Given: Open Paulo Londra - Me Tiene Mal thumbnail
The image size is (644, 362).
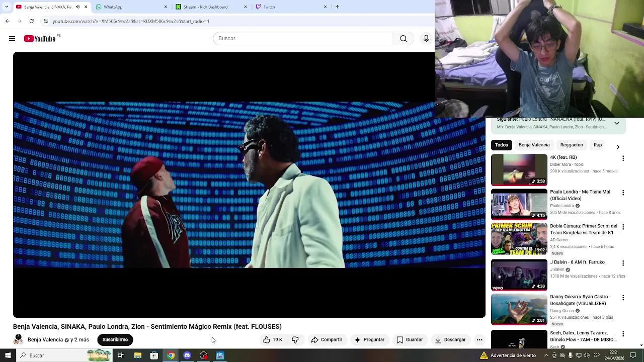Looking at the screenshot, I should tap(519, 205).
